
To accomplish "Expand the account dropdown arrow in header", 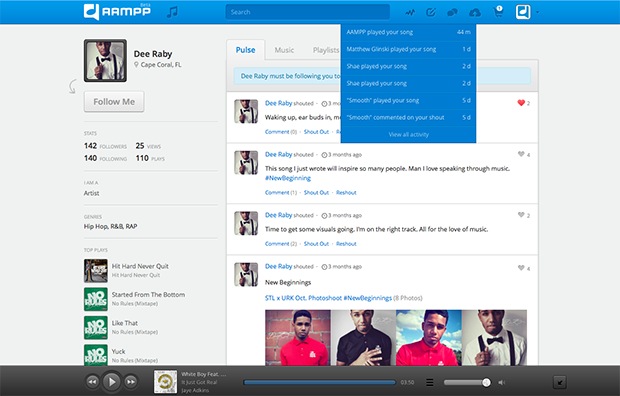I will (537, 12).
